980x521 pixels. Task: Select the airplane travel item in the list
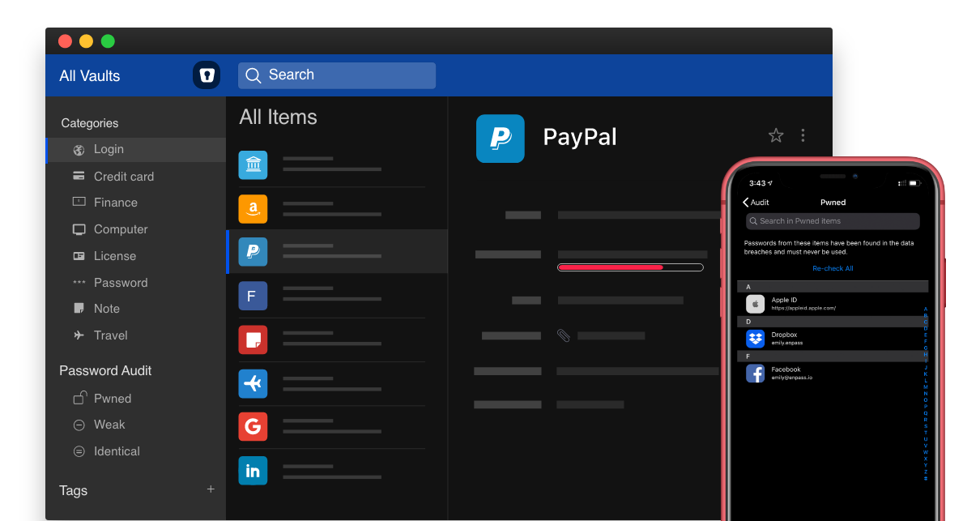tap(253, 383)
